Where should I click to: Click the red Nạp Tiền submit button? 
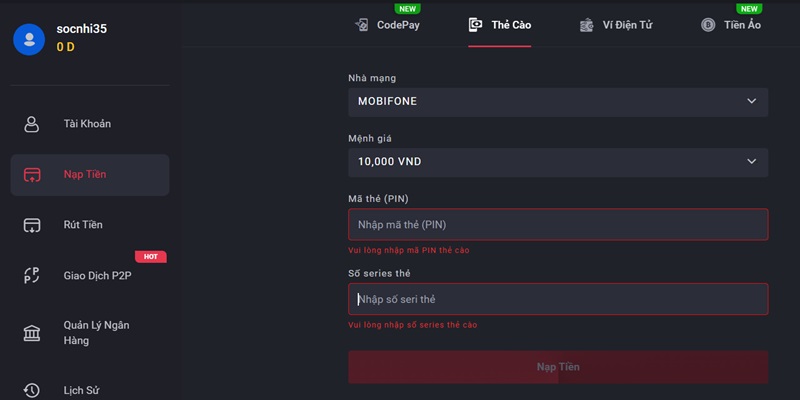pyautogui.click(x=558, y=367)
